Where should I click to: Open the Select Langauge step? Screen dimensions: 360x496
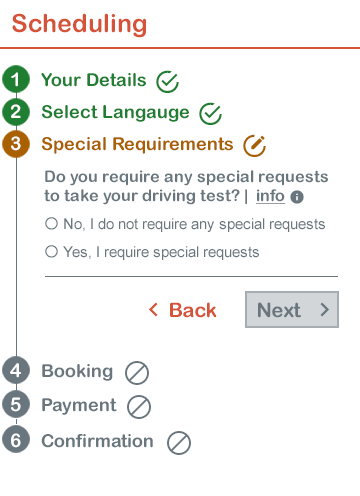click(x=115, y=112)
